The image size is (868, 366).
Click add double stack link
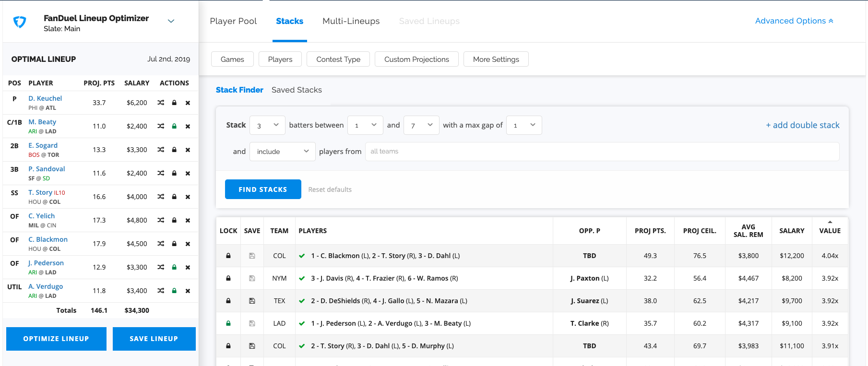point(802,125)
